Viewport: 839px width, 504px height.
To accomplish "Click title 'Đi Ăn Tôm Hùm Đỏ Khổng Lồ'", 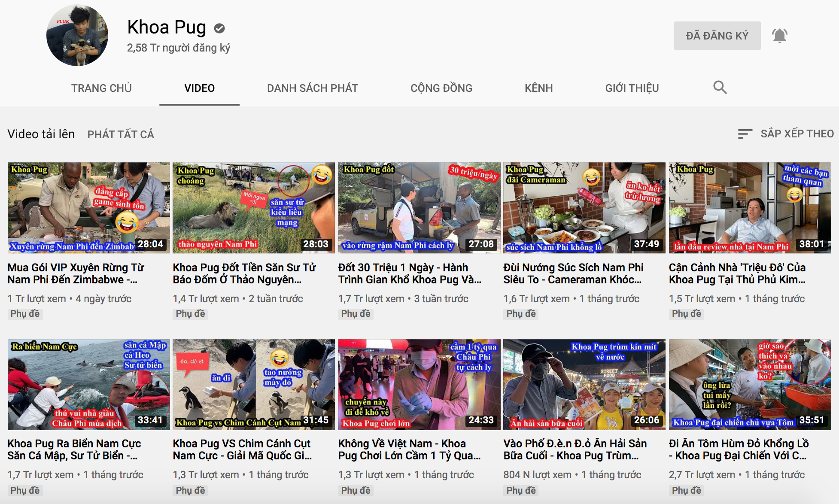I will pyautogui.click(x=739, y=449).
